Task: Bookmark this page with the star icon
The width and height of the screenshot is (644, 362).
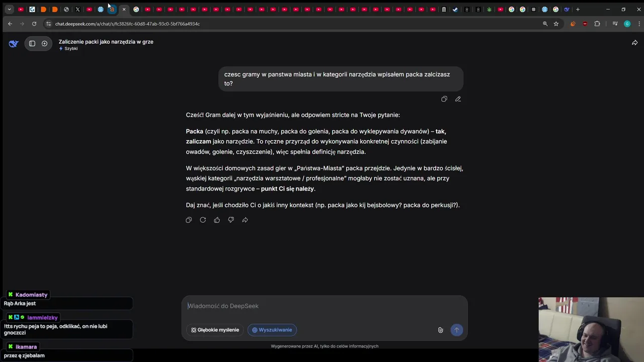Action: [556, 24]
